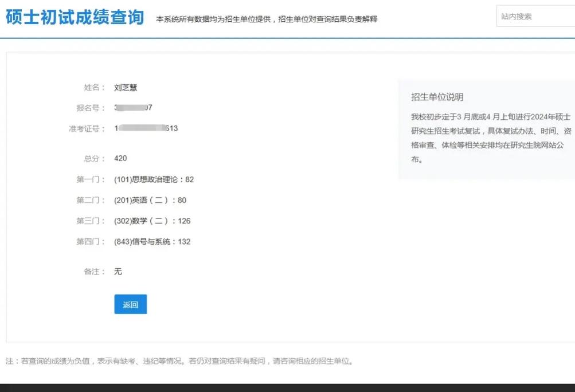The height and width of the screenshot is (392, 575).
Task: Select the 英语(二) score of 80
Action: pos(148,200)
